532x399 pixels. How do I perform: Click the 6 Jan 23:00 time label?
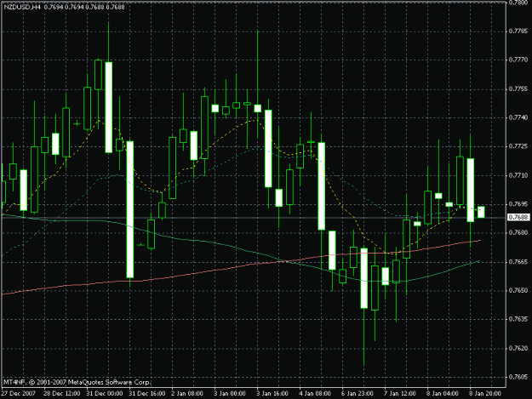[x=358, y=393]
